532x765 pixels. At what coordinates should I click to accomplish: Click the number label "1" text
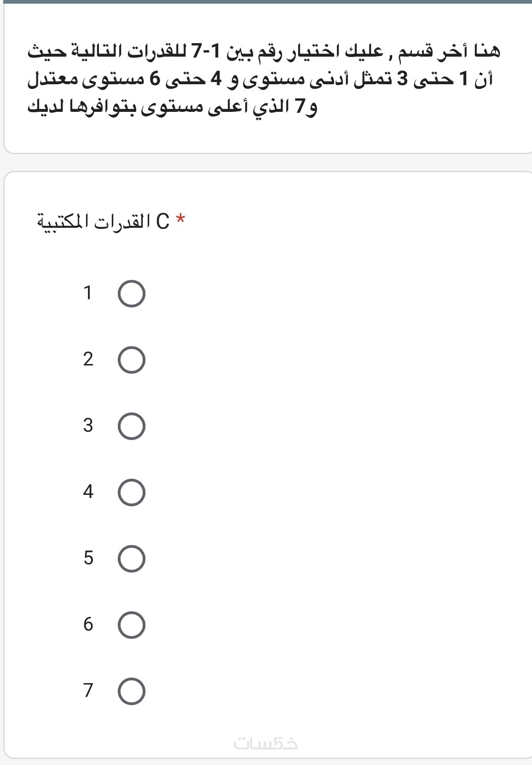click(88, 293)
